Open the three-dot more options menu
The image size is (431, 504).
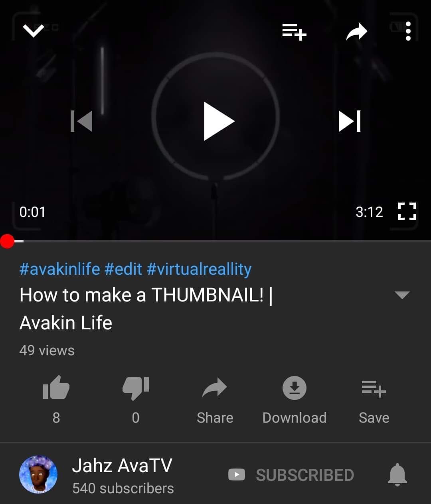[408, 31]
